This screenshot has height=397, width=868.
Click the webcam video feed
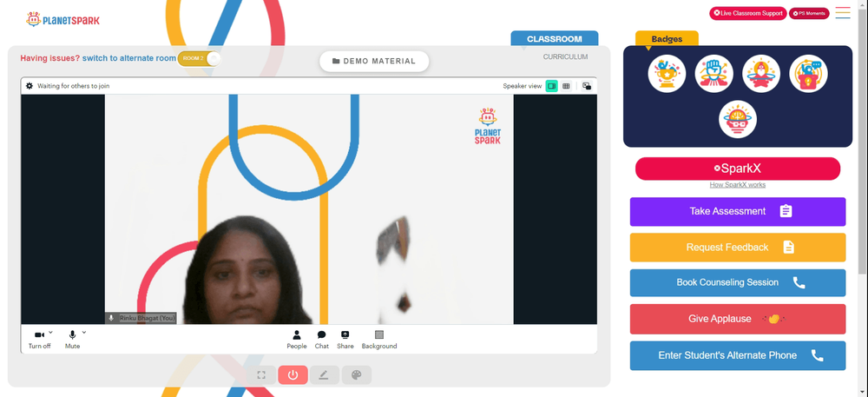(x=309, y=209)
